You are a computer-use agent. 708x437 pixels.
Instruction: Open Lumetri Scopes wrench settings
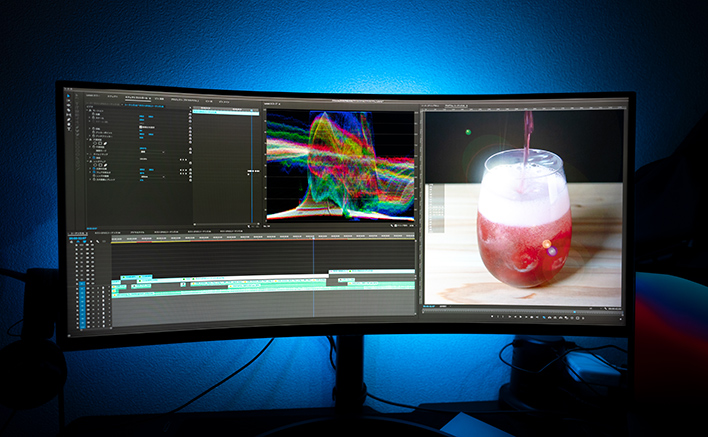(x=392, y=225)
